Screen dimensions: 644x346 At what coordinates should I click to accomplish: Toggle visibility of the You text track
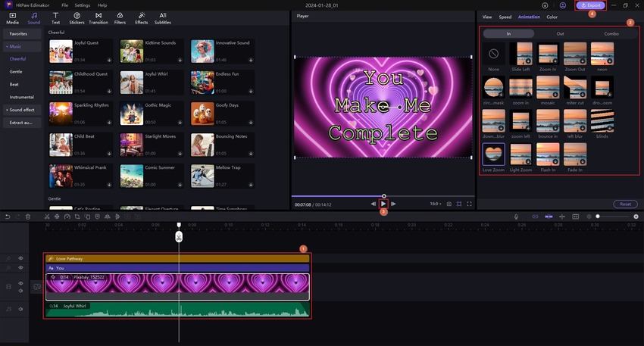click(x=20, y=267)
